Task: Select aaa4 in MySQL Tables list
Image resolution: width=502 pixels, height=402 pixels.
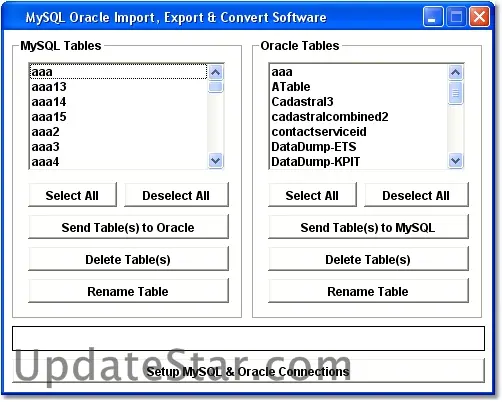Action: (x=118, y=162)
